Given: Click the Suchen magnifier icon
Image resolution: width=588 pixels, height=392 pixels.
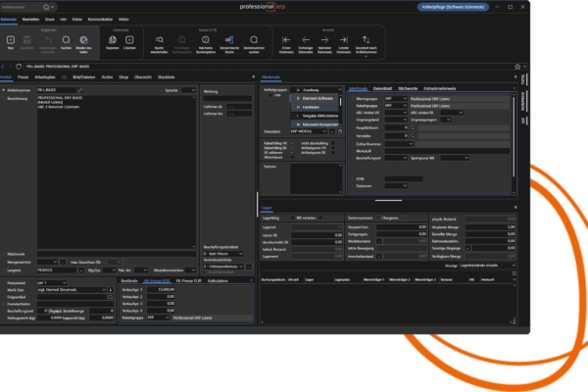Looking at the screenshot, I should coord(66,40).
